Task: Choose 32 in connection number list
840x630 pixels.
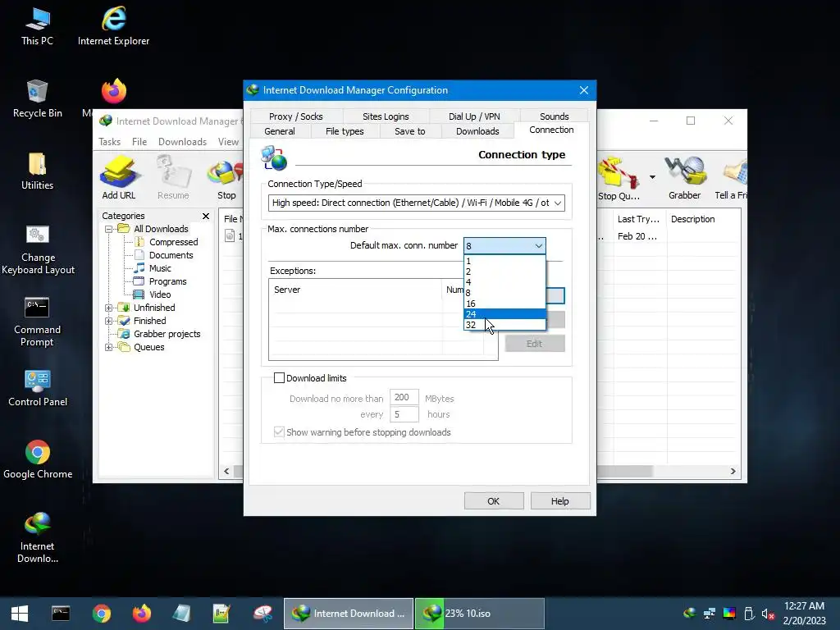Action: coord(504,325)
